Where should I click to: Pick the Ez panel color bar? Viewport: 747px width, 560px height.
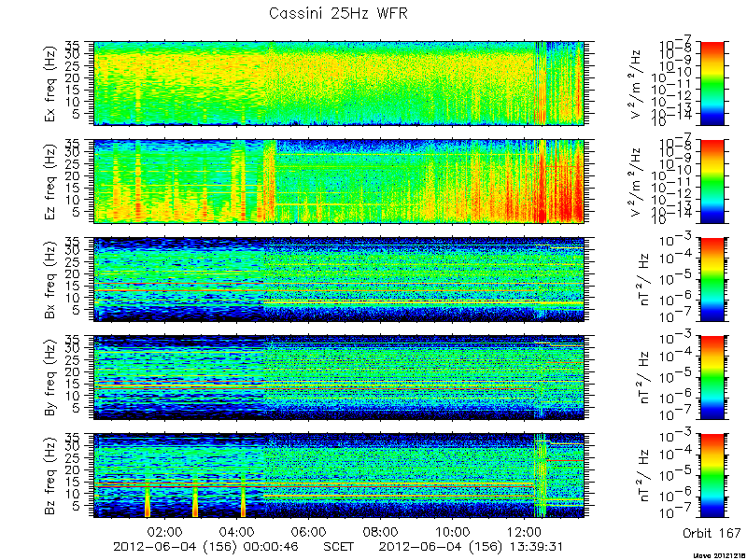(712, 181)
